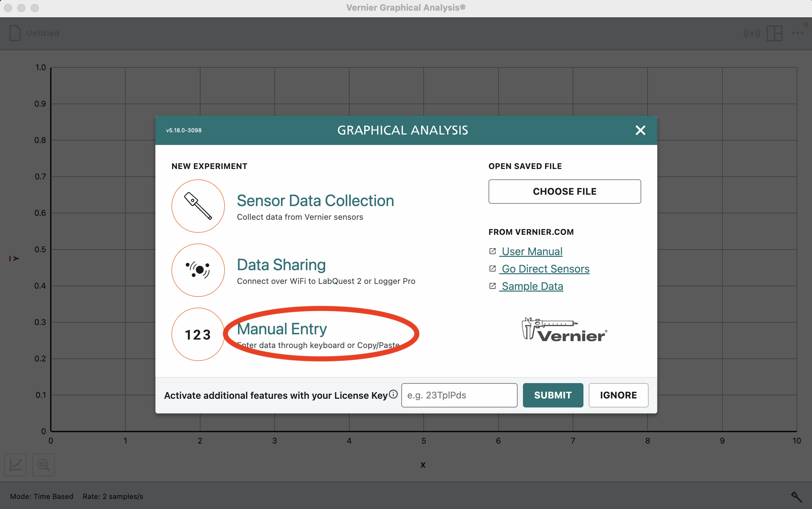
Task: Focus the License Key input field
Action: click(x=459, y=395)
